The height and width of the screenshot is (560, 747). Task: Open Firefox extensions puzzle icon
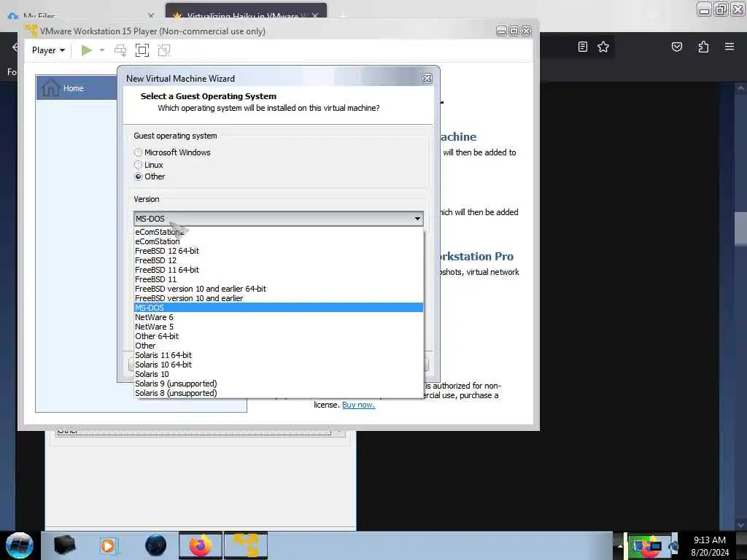(703, 47)
